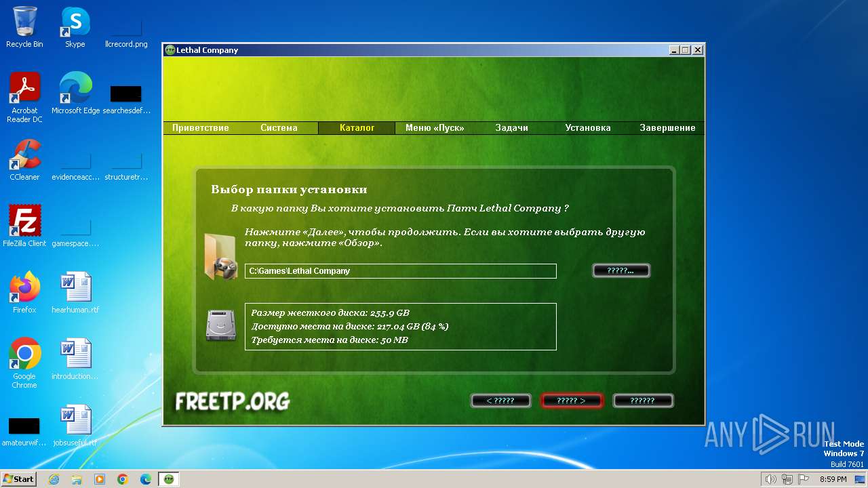Open the Windows Start menu
Image resolution: width=868 pixels, height=488 pixels.
pos(19,479)
